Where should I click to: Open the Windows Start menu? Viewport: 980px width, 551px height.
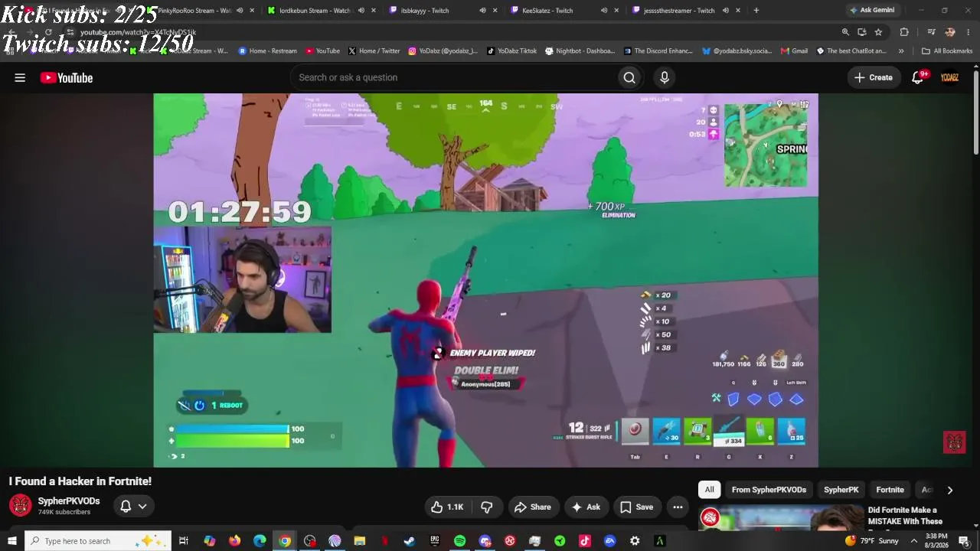tap(11, 541)
